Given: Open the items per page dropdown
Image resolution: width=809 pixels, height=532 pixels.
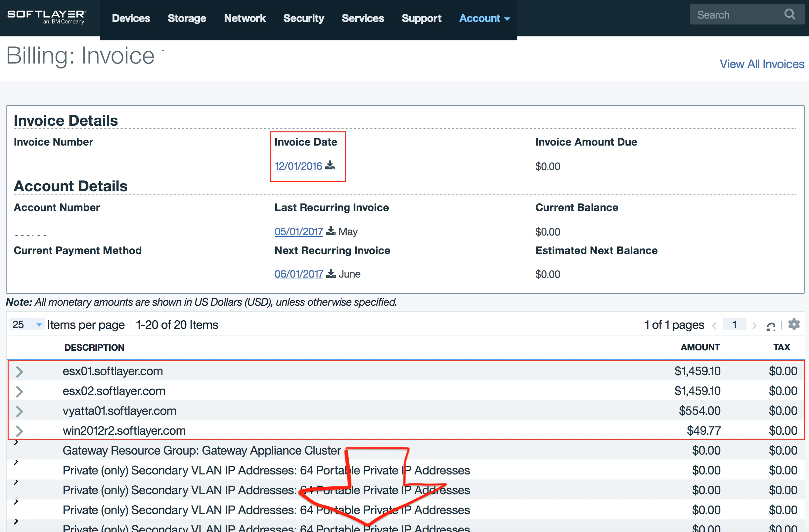Looking at the screenshot, I should pyautogui.click(x=26, y=325).
